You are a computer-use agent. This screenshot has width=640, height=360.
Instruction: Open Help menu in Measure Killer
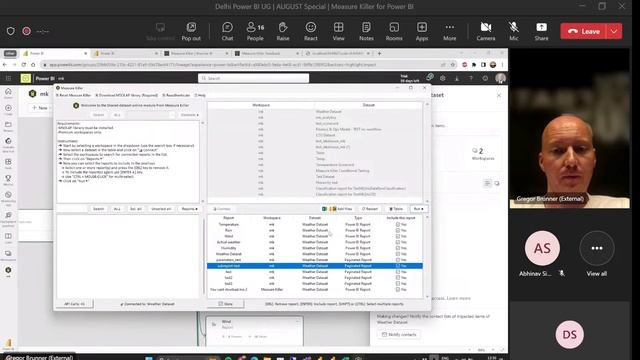tap(200, 95)
